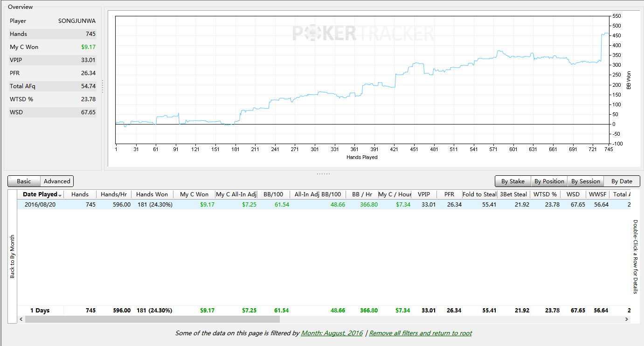
Task: Group report By Position
Action: [x=549, y=181]
